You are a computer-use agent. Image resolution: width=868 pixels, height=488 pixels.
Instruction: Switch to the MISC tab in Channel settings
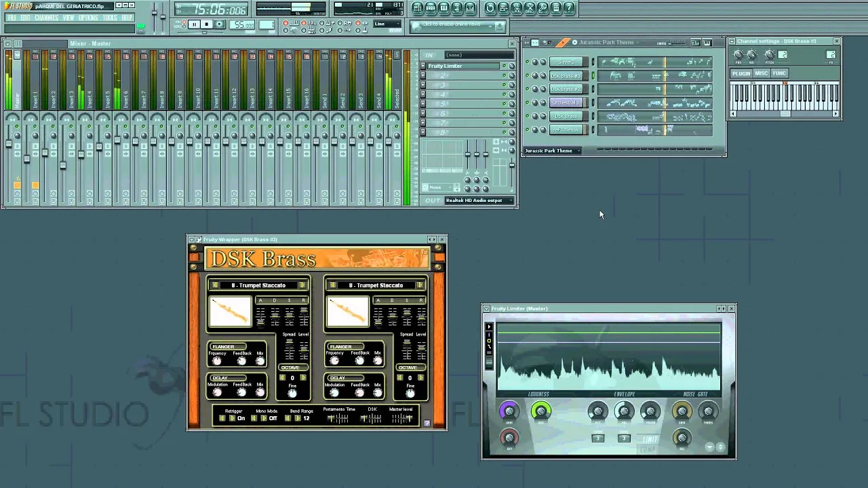pyautogui.click(x=762, y=73)
